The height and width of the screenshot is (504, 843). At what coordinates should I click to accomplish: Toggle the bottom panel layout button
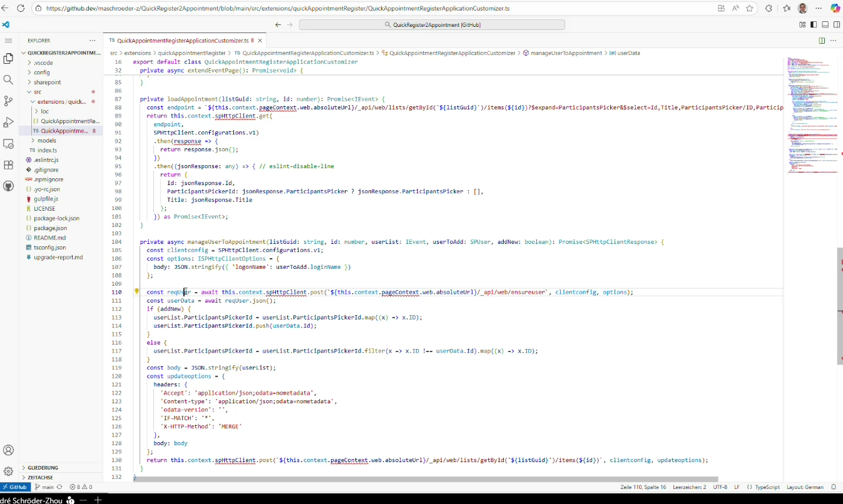825,25
